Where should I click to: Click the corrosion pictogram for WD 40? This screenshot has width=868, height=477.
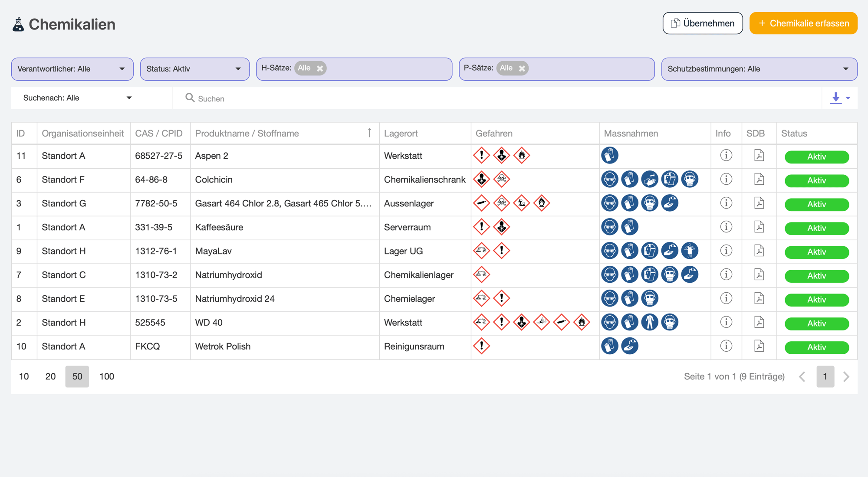tap(481, 322)
